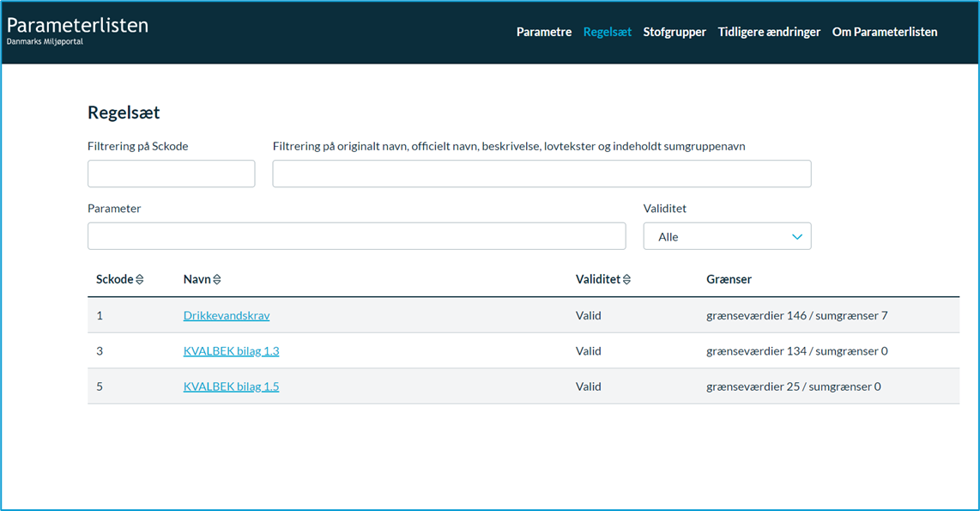
Task: Open Om Parameterlisten page
Action: [x=885, y=32]
